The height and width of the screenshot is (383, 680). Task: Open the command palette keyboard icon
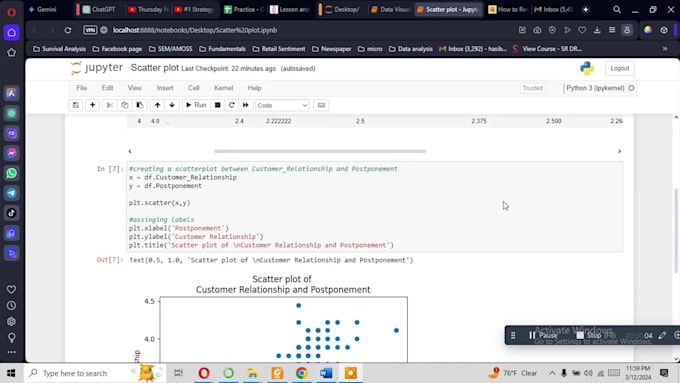point(321,105)
